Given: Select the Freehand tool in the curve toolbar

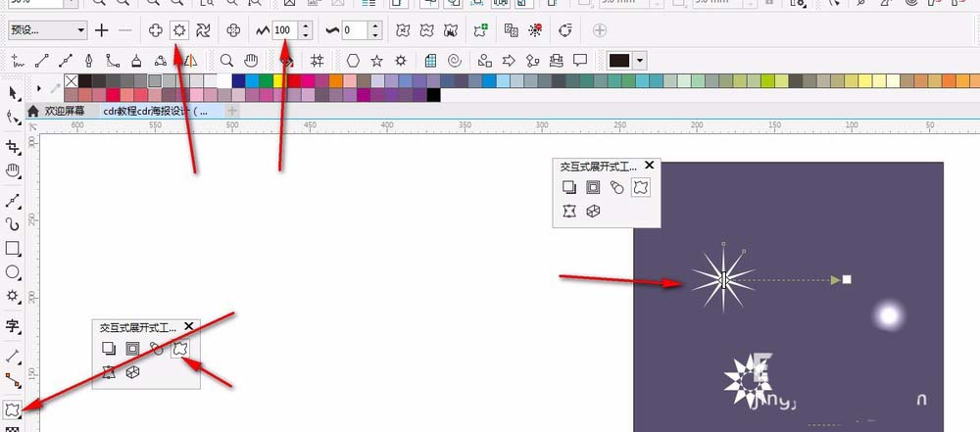Looking at the screenshot, I should [18, 61].
